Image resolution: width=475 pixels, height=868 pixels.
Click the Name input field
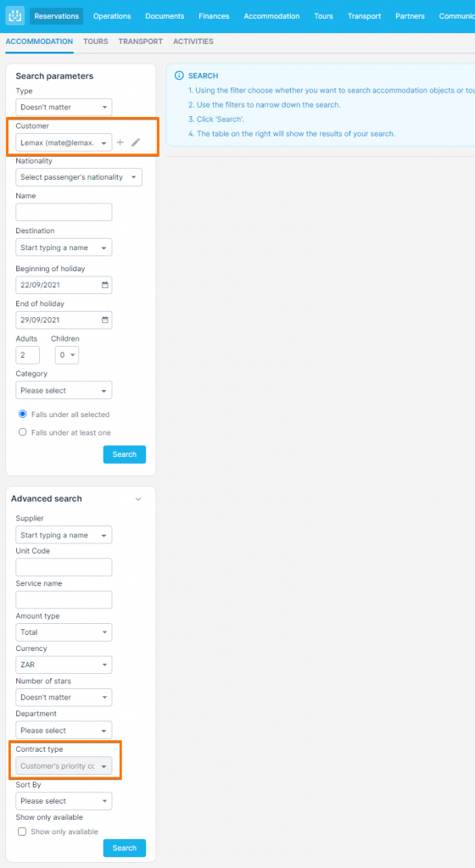64,212
